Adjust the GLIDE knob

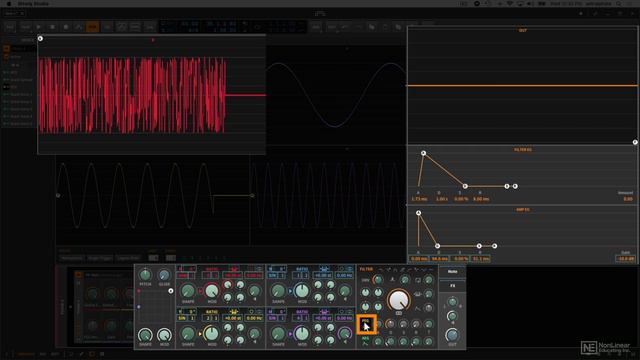pos(164,275)
